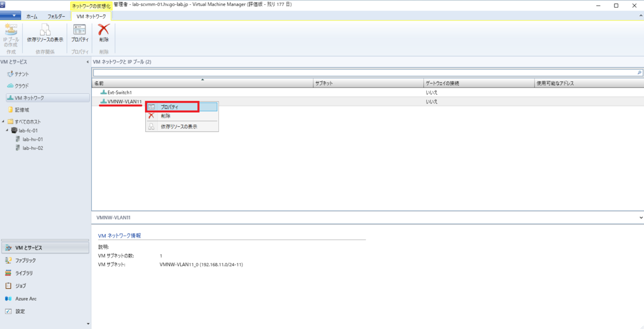Click the プロパティ ribbon button

click(x=80, y=34)
